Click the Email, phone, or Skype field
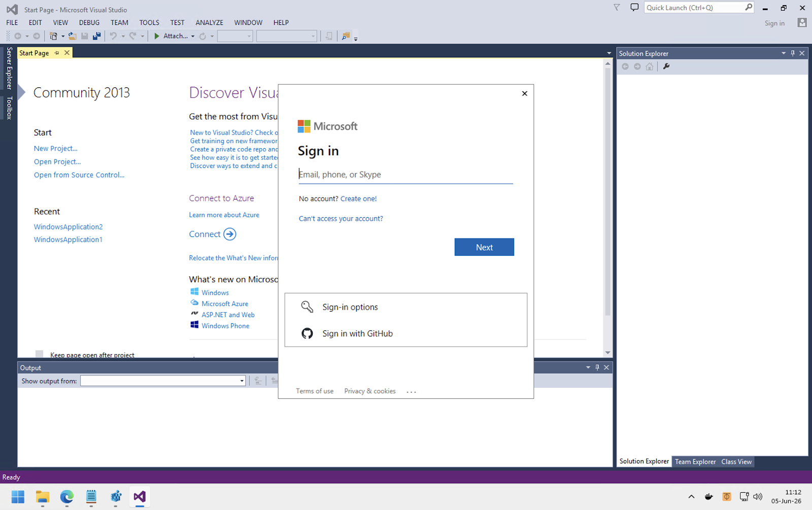 coord(405,175)
